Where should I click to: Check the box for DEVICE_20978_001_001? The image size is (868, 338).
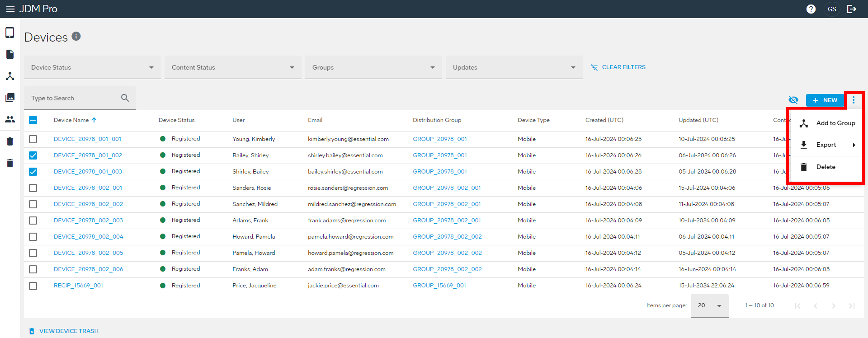[33, 139]
